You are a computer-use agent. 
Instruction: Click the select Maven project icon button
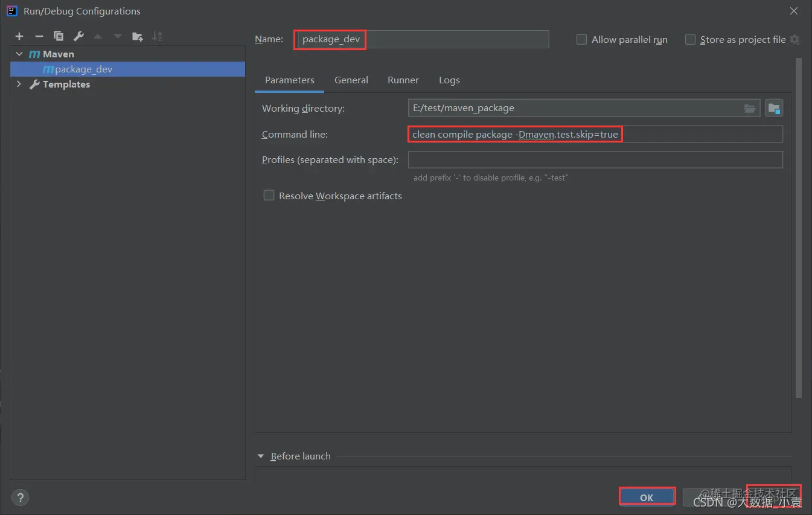(774, 109)
